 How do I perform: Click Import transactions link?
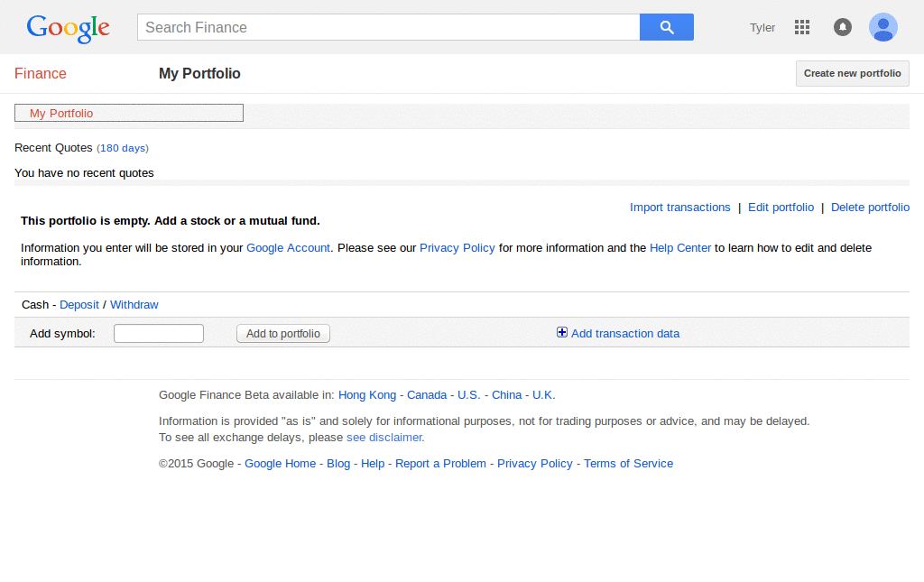coord(680,208)
